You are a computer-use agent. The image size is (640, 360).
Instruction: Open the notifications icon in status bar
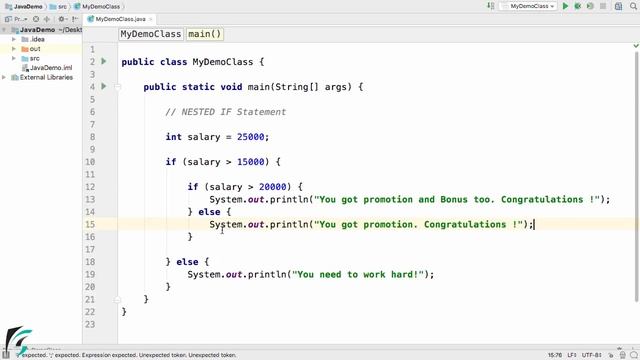(x=633, y=355)
